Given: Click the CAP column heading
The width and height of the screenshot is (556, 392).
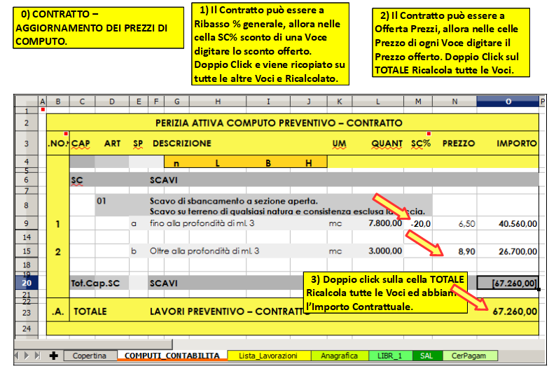Looking at the screenshot, I should point(81,143).
